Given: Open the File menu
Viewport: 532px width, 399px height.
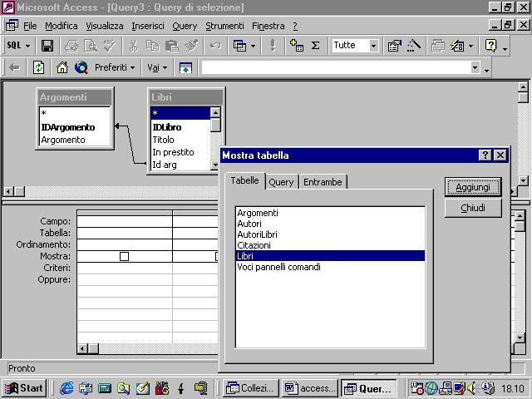Looking at the screenshot, I should click(x=30, y=26).
